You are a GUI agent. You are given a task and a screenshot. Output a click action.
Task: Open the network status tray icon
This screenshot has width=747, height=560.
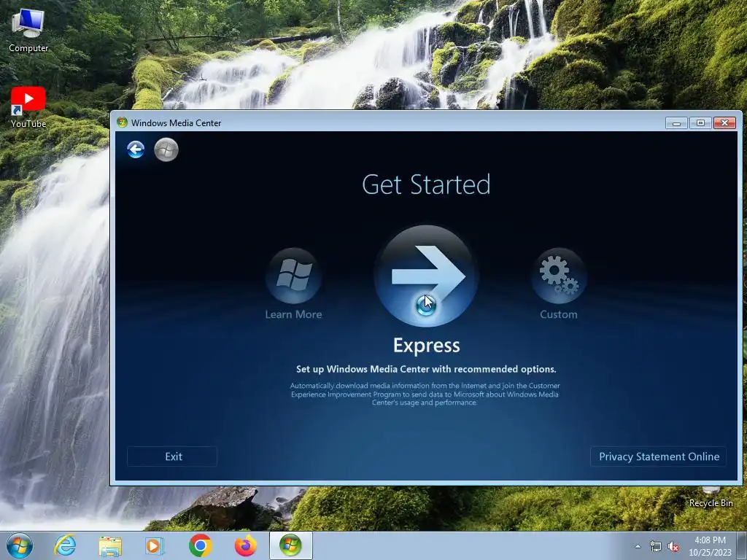click(x=656, y=547)
